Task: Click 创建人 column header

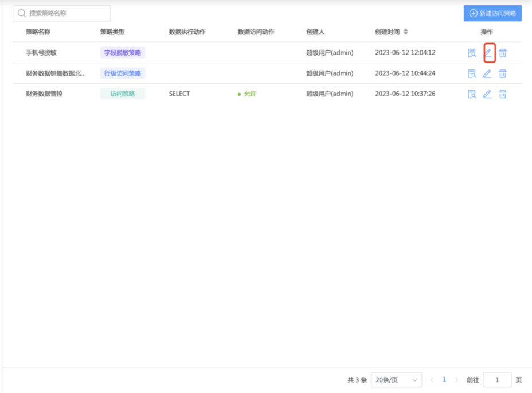Action: click(315, 32)
